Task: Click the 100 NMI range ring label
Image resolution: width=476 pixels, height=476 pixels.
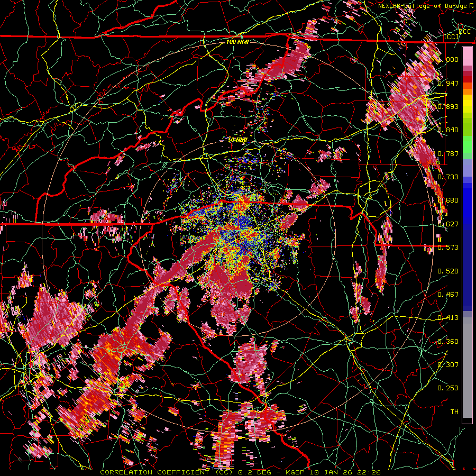Action: pos(237,42)
